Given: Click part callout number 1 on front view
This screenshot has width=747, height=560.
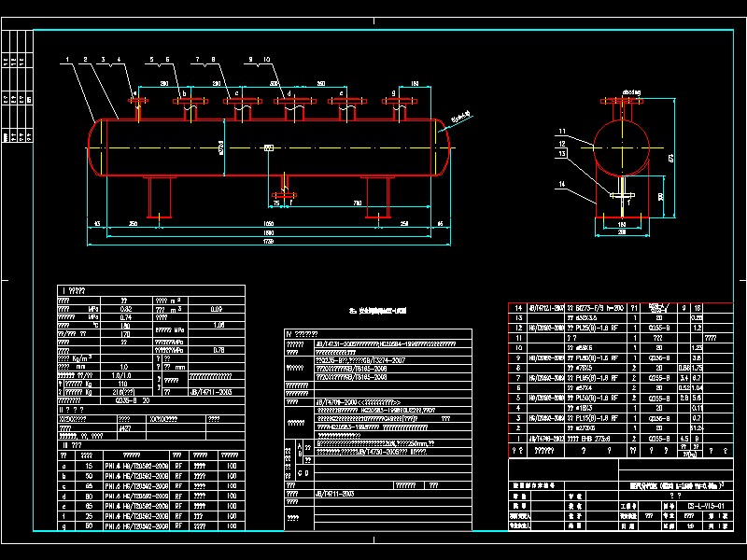Looking at the screenshot, I should [x=67, y=60].
